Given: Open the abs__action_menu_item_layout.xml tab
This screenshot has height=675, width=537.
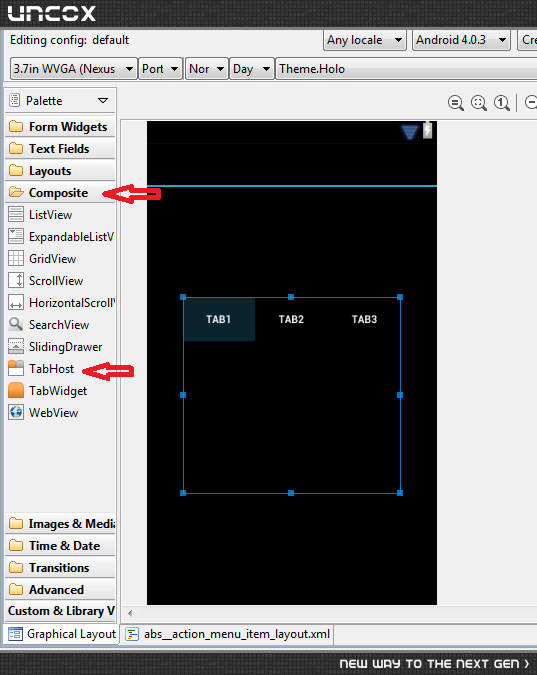Looking at the screenshot, I should (x=228, y=634).
